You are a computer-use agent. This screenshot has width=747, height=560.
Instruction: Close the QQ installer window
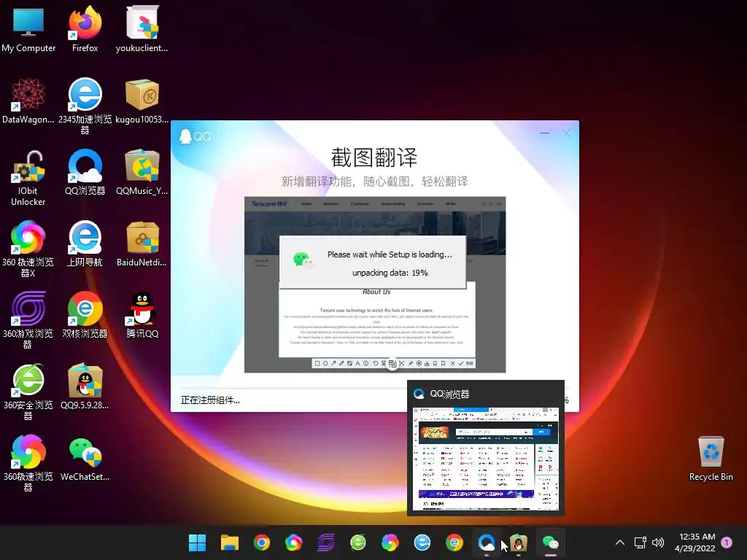click(566, 133)
